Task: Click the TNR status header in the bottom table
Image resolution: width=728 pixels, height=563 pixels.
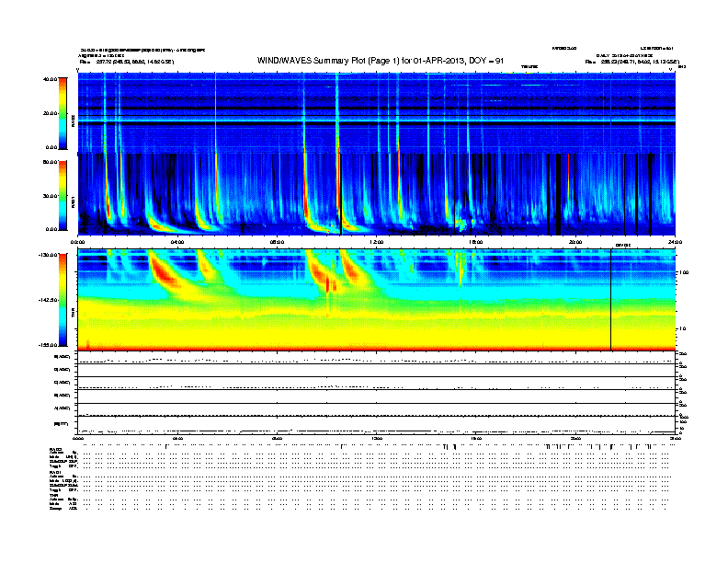Action: point(53,495)
